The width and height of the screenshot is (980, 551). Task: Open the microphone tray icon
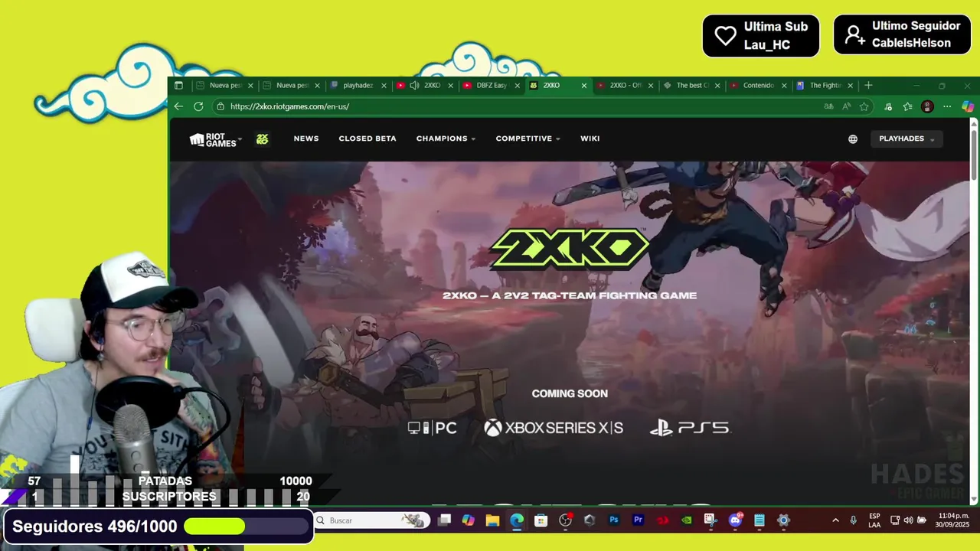(x=853, y=520)
